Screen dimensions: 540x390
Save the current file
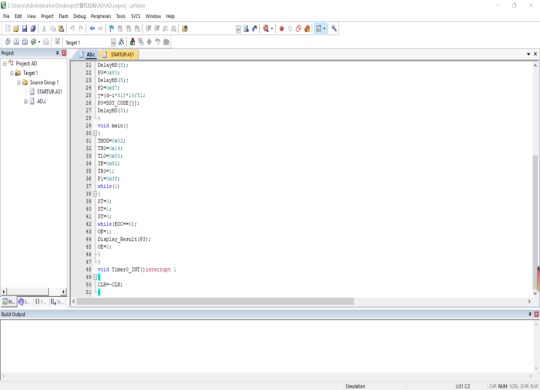[x=24, y=29]
